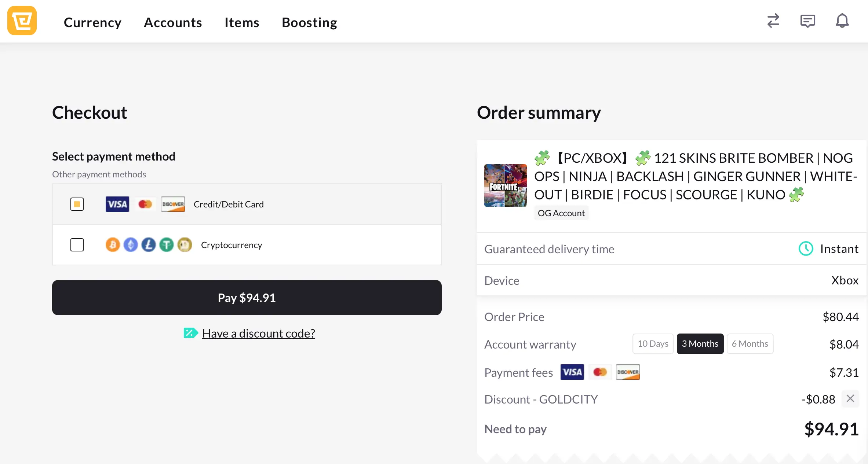Check the Cryptocurrency payment option
Screen dimensions: 868x464
pyautogui.click(x=77, y=245)
